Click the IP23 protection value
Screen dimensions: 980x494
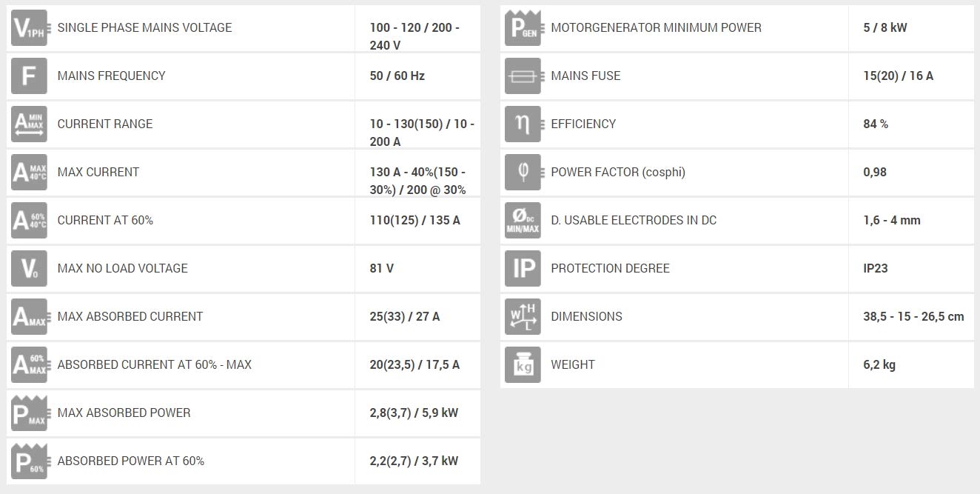tap(876, 269)
